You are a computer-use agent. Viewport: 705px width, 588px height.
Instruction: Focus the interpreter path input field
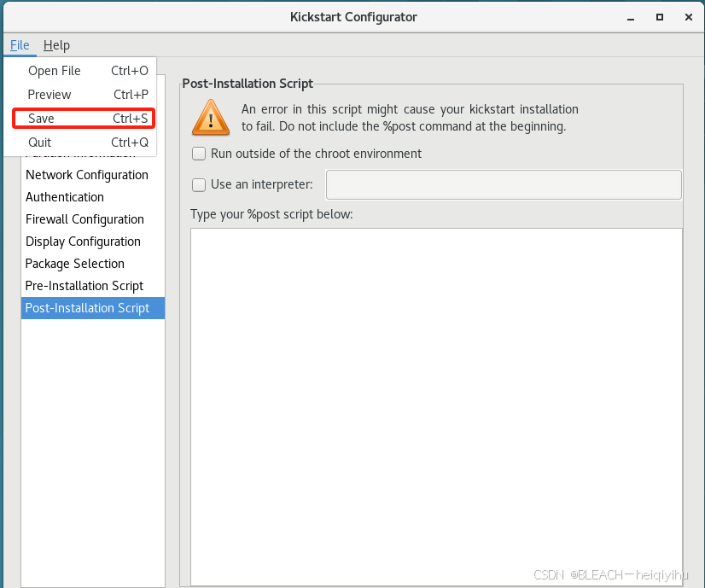(504, 184)
